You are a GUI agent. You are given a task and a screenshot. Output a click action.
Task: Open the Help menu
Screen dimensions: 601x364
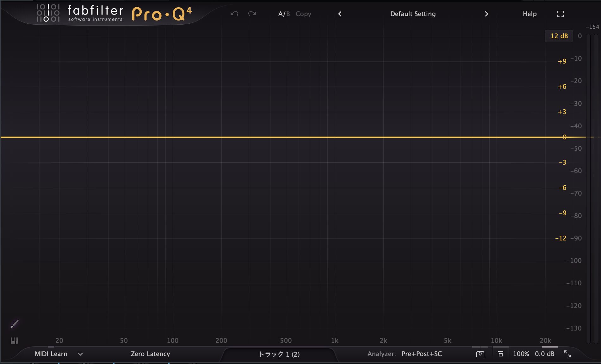(x=530, y=14)
